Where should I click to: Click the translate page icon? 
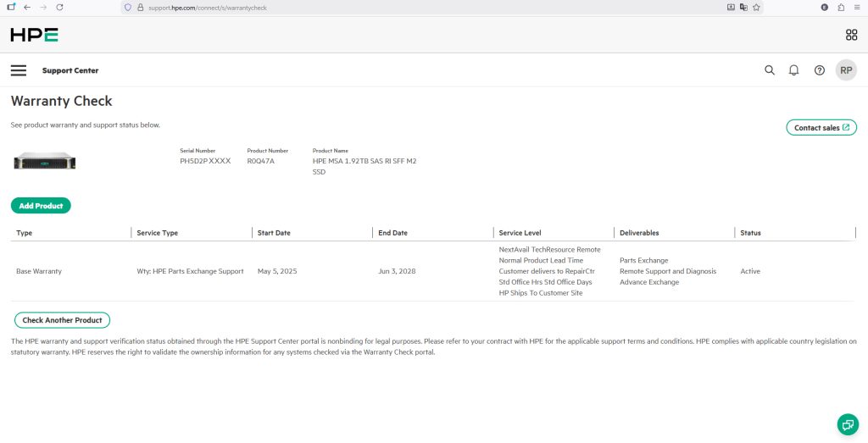(x=743, y=7)
